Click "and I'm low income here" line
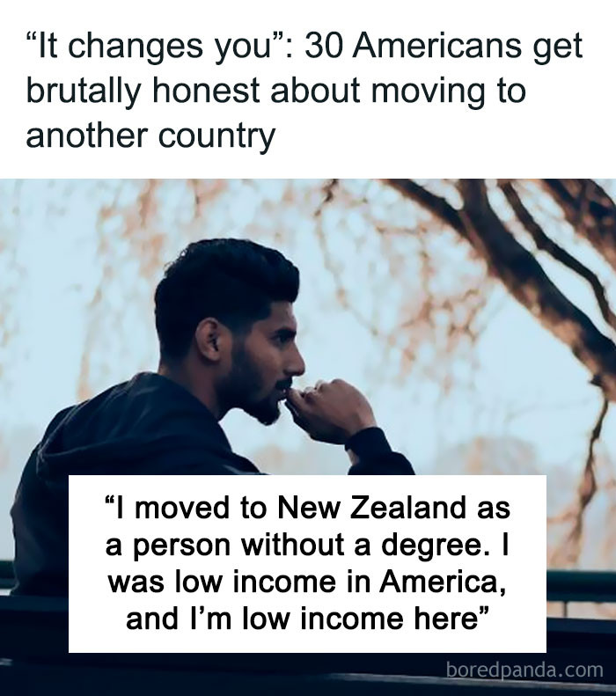This screenshot has width=616, height=696. pos(307,619)
